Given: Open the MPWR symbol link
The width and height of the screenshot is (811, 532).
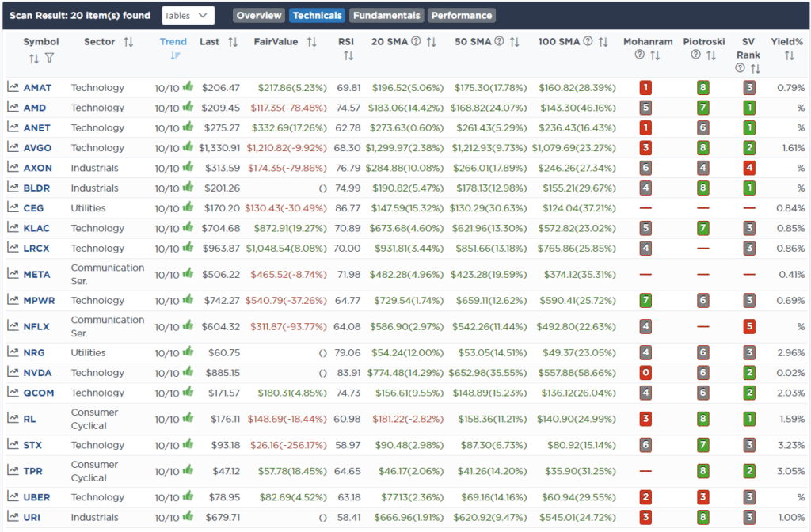Looking at the screenshot, I should point(39,300).
